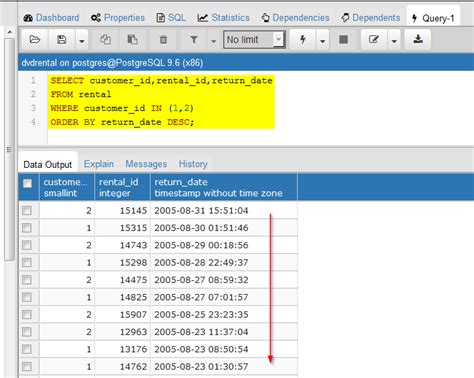
Task: Click the rental_id value 12963
Action: point(133,332)
